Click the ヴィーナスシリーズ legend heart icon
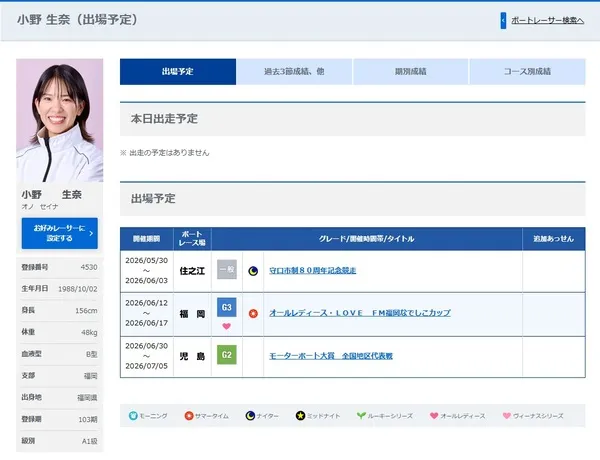Viewport: 600px width, 460px height. coord(507,416)
